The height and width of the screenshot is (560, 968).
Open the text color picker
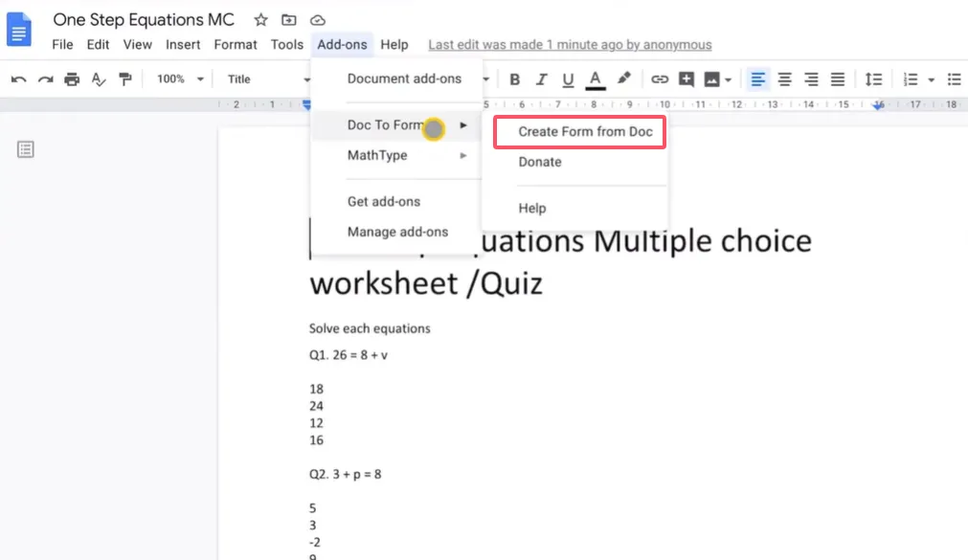tap(595, 79)
